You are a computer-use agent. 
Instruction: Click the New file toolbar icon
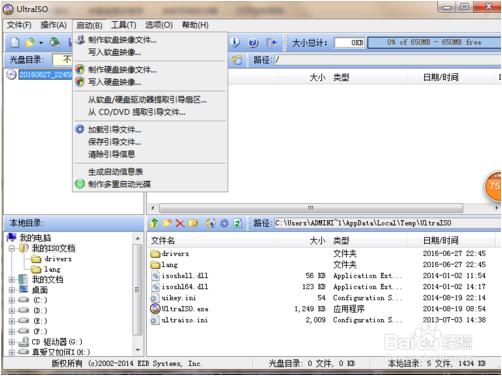pos(15,43)
